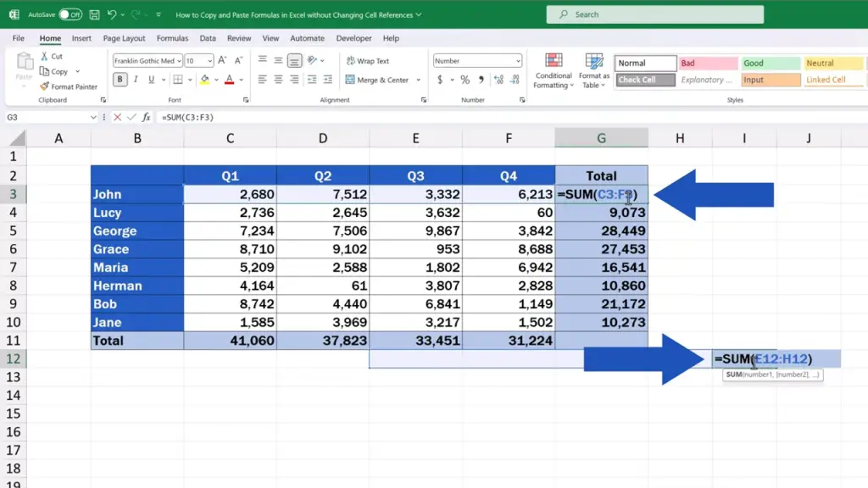Open the Formulas ribbon tab
Screen dimensions: 868x488
pyautogui.click(x=172, y=38)
